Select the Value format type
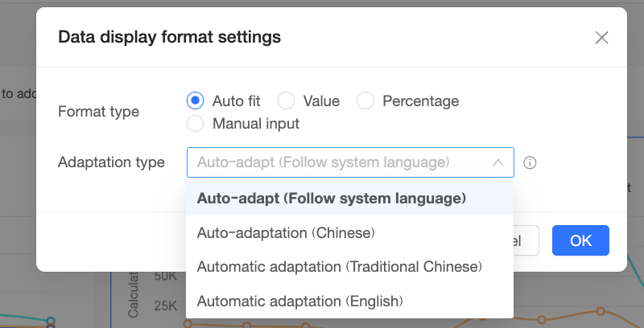 286,100
